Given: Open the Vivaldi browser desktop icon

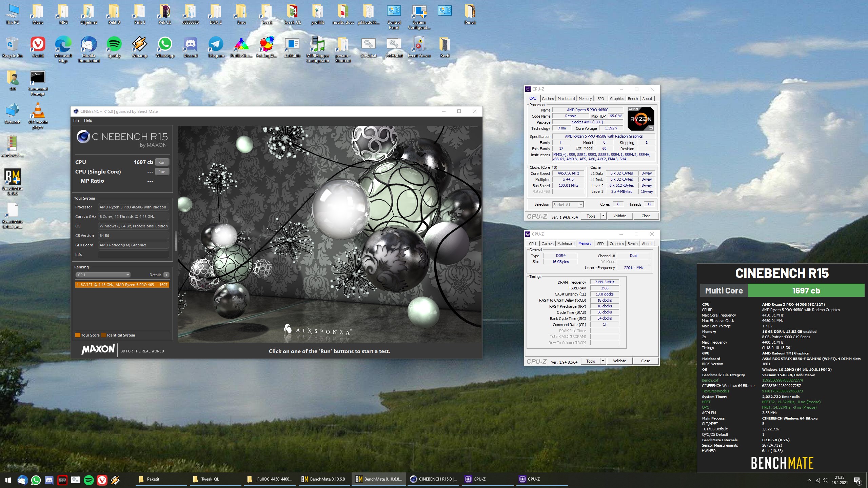Looking at the screenshot, I should click(x=38, y=47).
